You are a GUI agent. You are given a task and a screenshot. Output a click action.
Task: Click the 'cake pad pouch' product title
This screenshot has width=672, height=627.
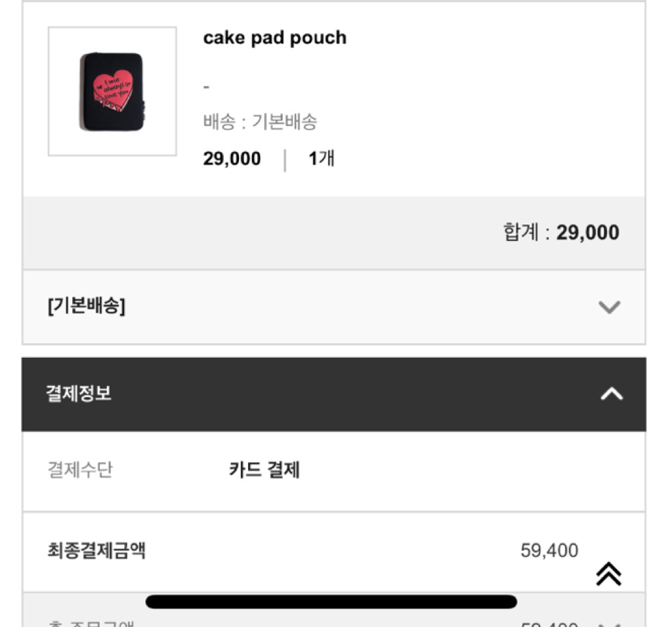[274, 38]
